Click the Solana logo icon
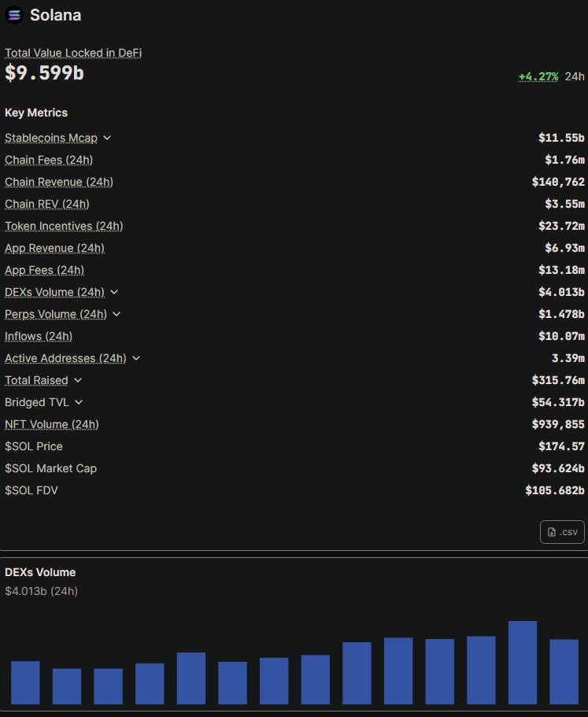This screenshot has height=717, width=588. pyautogui.click(x=14, y=15)
